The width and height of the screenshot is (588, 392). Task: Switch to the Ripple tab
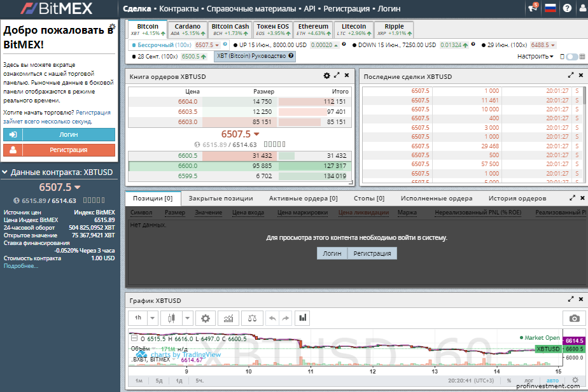(394, 29)
